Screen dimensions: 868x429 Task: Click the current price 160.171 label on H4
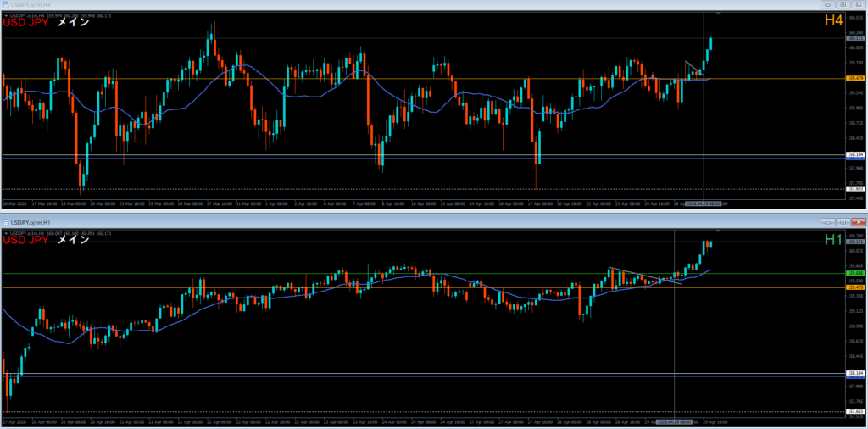click(x=855, y=38)
